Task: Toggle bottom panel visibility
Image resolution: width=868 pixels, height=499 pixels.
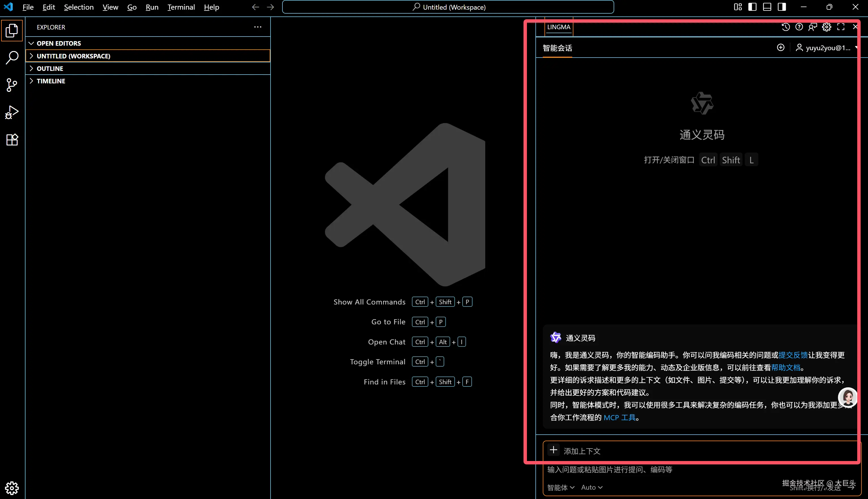Action: point(767,7)
